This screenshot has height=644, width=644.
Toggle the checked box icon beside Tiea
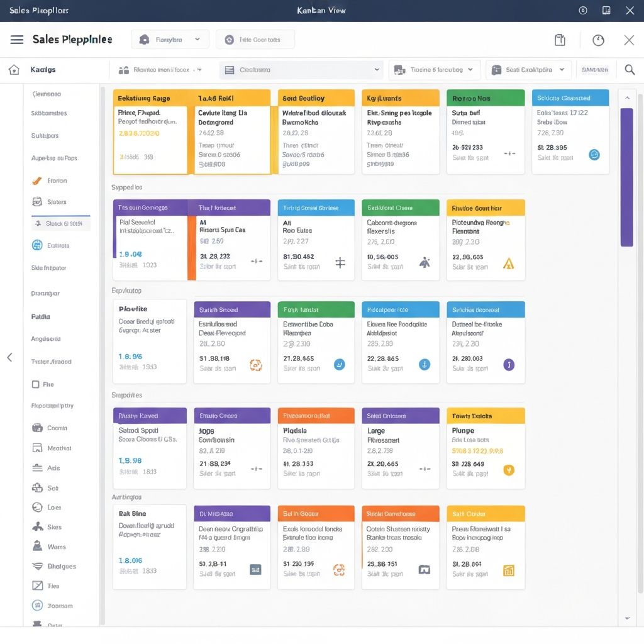click(37, 586)
